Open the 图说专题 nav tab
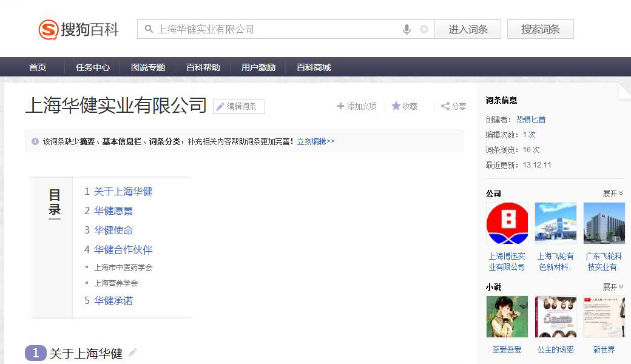Screen dimensions: 631x364 [148, 67]
